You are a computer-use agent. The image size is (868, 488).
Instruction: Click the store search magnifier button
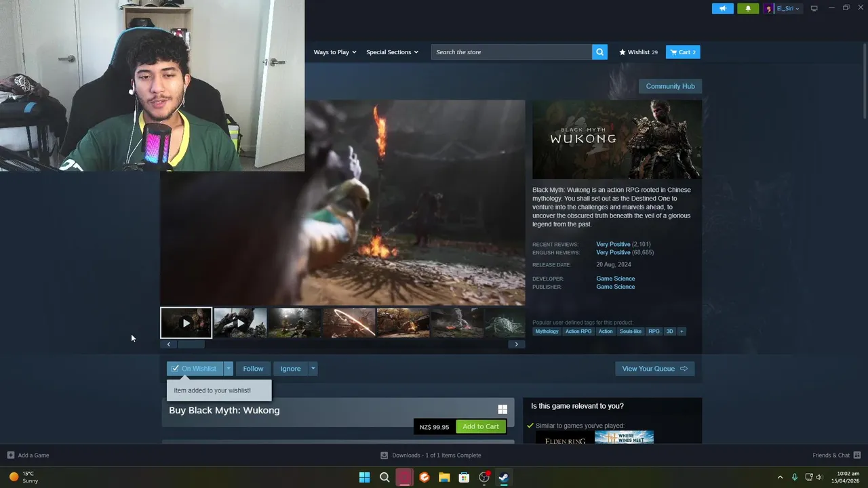tap(599, 52)
